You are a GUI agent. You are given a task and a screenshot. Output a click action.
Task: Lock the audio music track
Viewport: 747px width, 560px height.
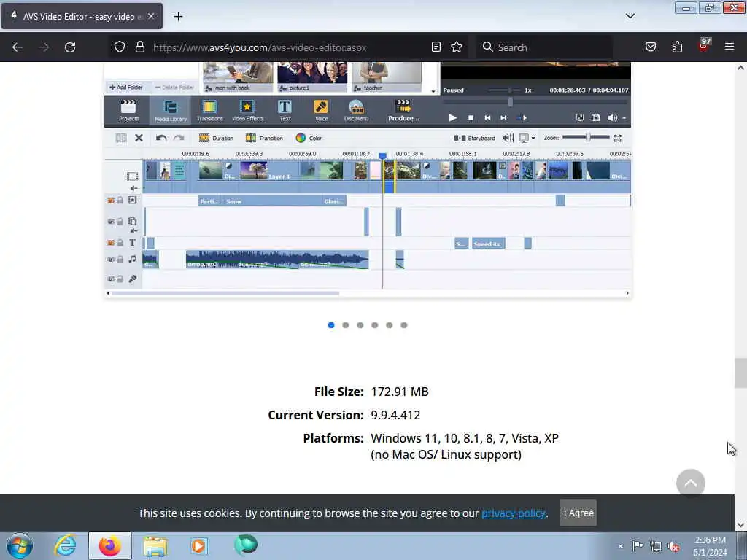(x=120, y=260)
